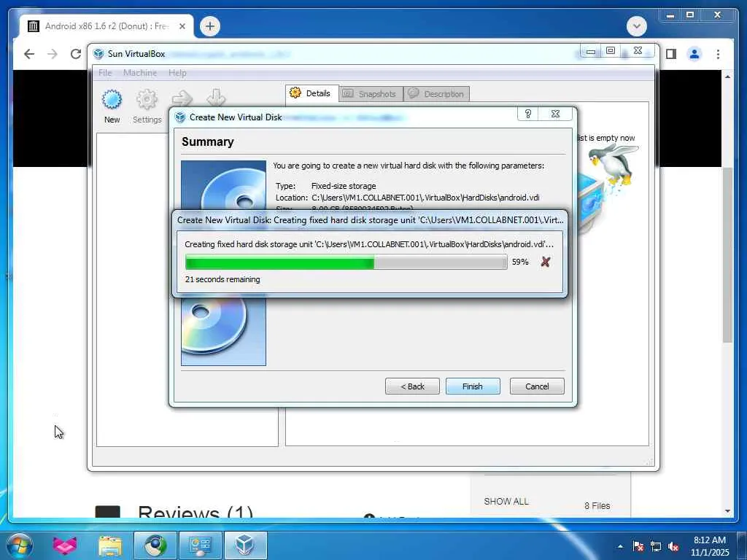Click the browser back arrow
This screenshot has width=747, height=560.
coord(29,54)
